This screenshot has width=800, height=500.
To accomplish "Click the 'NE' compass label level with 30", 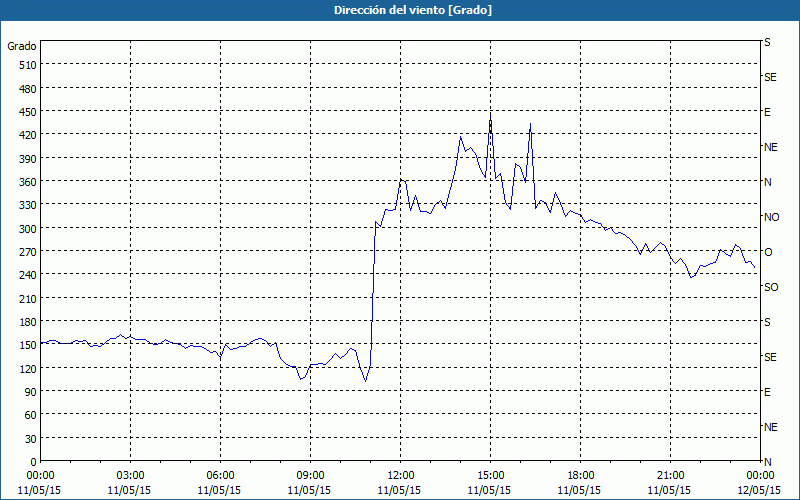I will coord(771,428).
